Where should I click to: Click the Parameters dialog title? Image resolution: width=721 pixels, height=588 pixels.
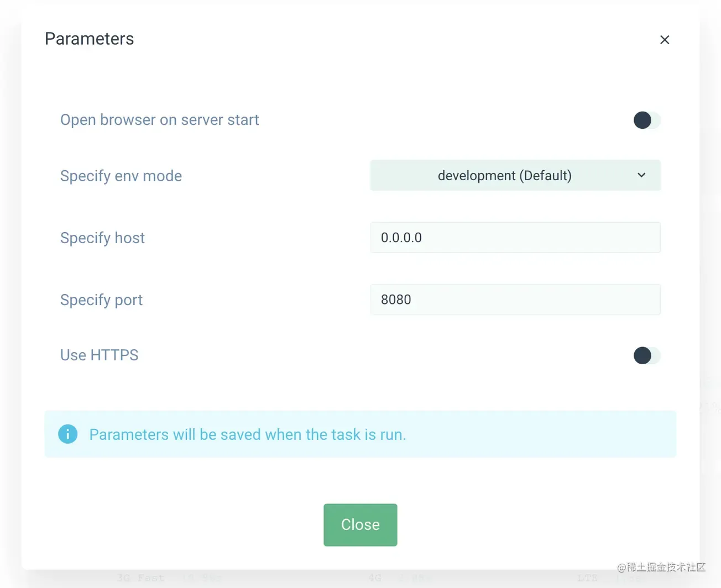(x=90, y=39)
